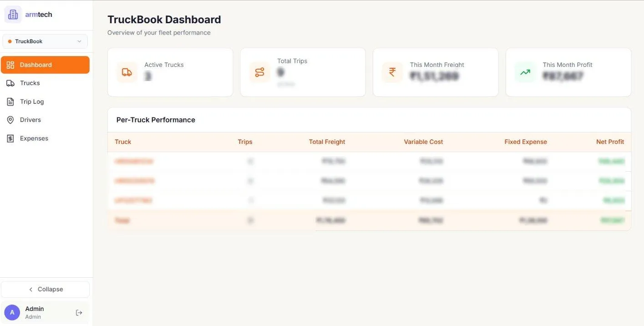The height and width of the screenshot is (326, 644).
Task: Click the Expenses dollar receipt icon
Action: pyautogui.click(x=10, y=138)
